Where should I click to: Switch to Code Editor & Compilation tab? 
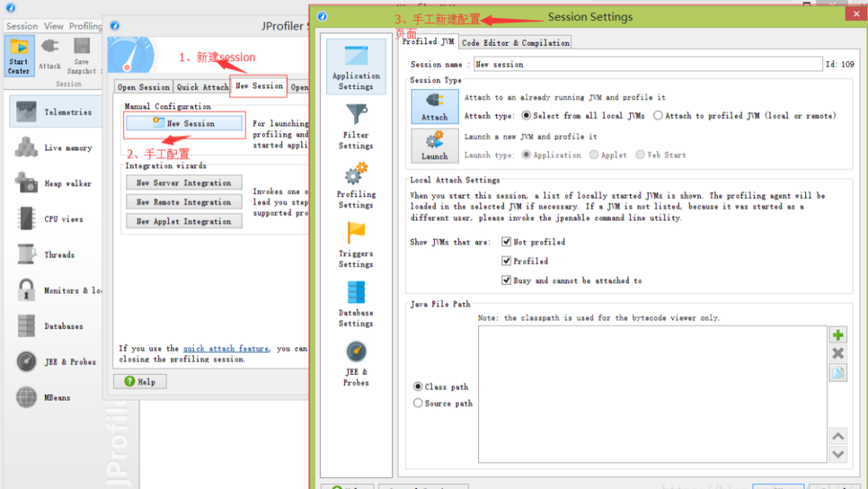point(515,43)
